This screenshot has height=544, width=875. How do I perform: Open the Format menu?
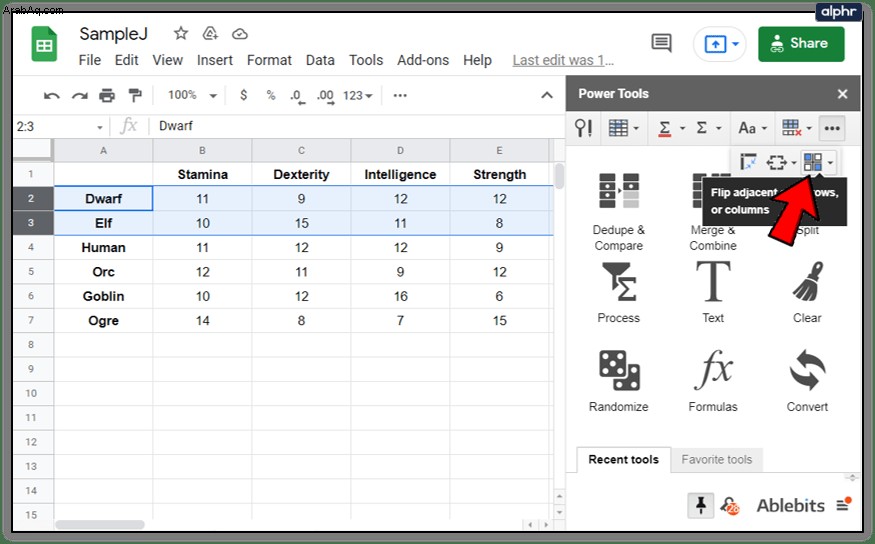coord(269,60)
